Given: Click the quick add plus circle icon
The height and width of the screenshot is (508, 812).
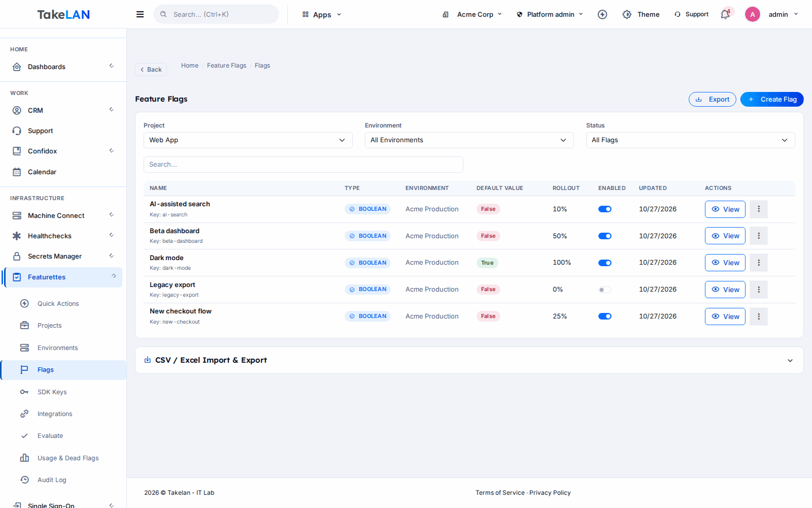Looking at the screenshot, I should pyautogui.click(x=602, y=14).
